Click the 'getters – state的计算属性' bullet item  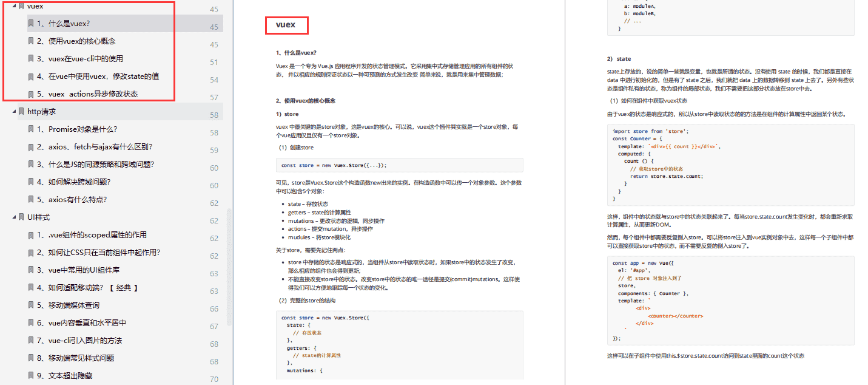[320, 213]
